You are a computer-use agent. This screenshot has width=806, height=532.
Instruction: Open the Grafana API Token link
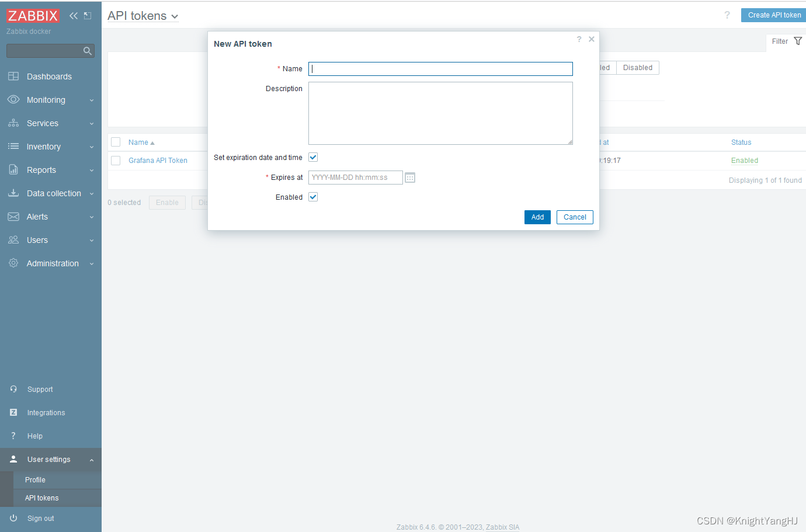pos(158,161)
